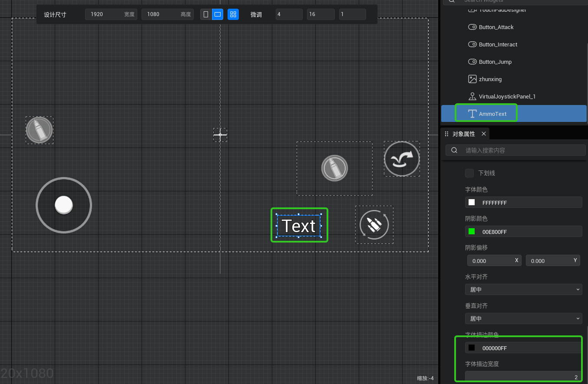Image resolution: width=588 pixels, height=384 pixels.
Task: Edit the 阴影偏移 Y value field
Action: tap(553, 260)
